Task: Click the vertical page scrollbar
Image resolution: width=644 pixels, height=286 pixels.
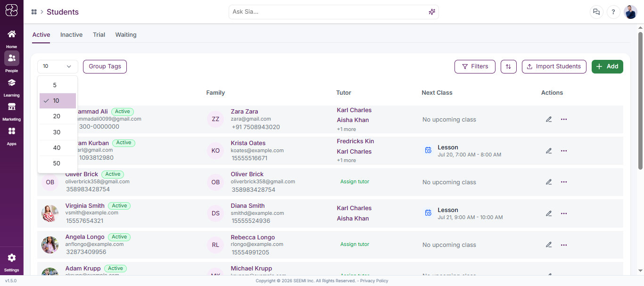Action: (x=640, y=100)
